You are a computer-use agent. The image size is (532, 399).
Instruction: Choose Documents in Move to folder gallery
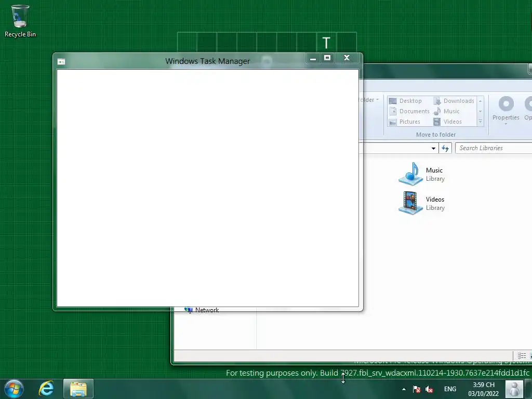(x=409, y=111)
